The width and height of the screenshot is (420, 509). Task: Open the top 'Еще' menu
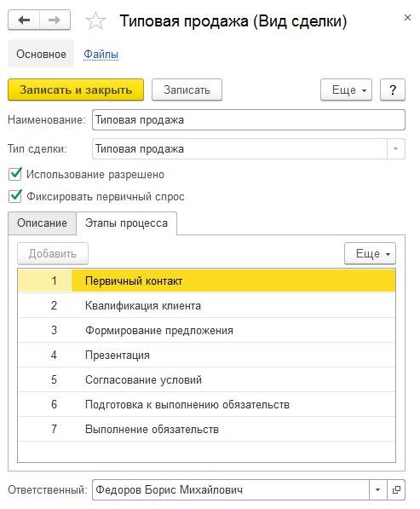tap(346, 90)
